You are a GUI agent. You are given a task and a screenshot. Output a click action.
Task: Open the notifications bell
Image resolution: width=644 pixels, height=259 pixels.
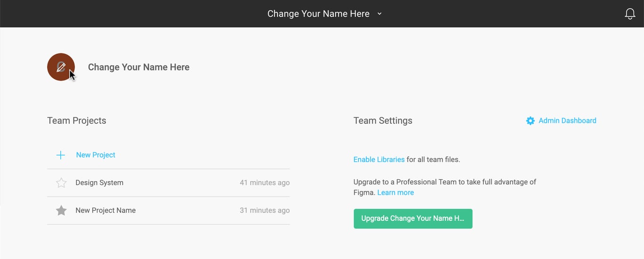point(630,14)
